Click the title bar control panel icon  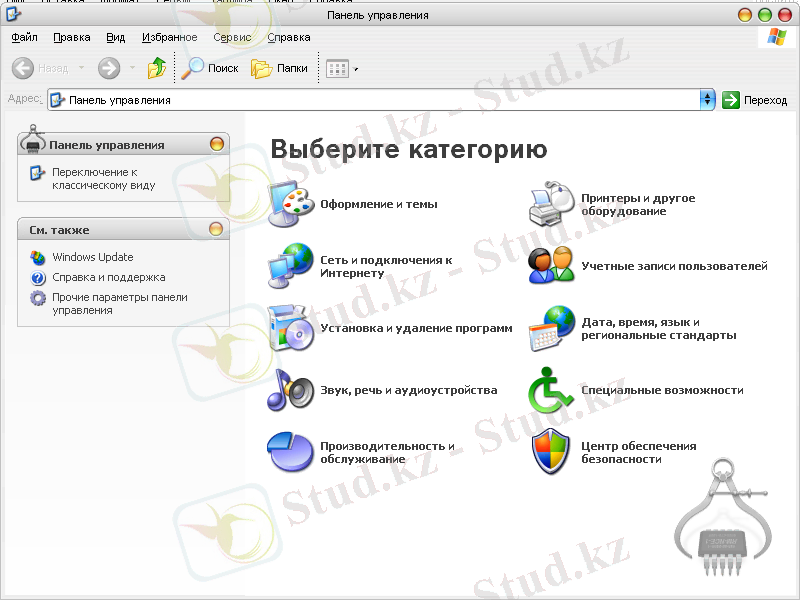(x=13, y=14)
